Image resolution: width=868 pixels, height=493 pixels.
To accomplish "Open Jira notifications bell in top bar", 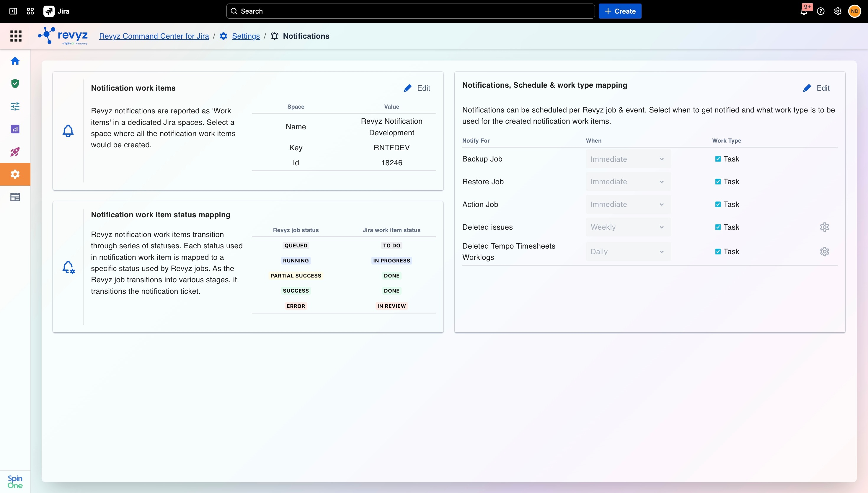I will 804,11.
